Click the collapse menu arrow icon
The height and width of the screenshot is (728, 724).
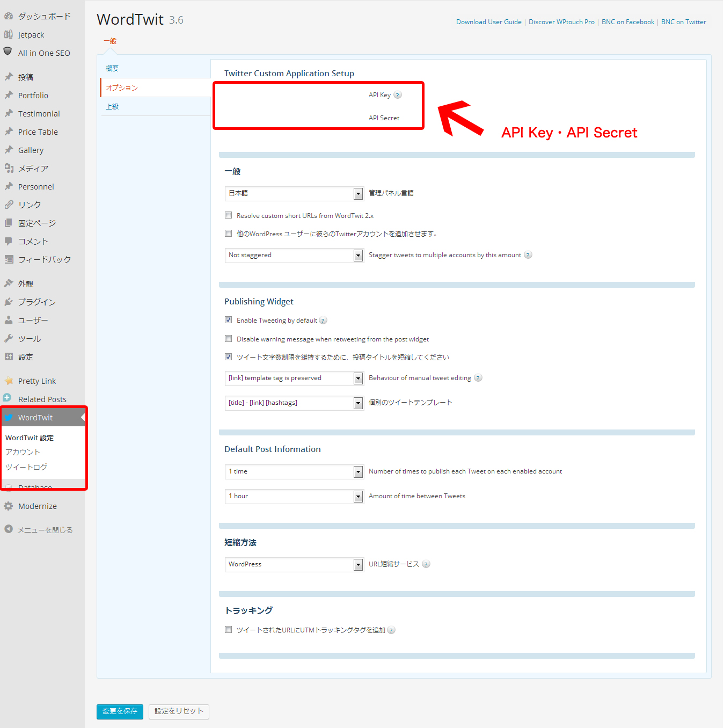(9, 529)
